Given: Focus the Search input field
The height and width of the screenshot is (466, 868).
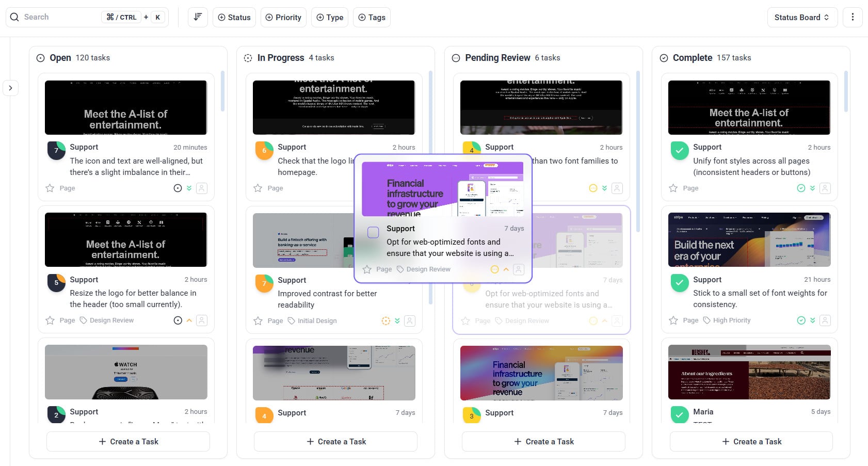Looking at the screenshot, I should point(61,17).
